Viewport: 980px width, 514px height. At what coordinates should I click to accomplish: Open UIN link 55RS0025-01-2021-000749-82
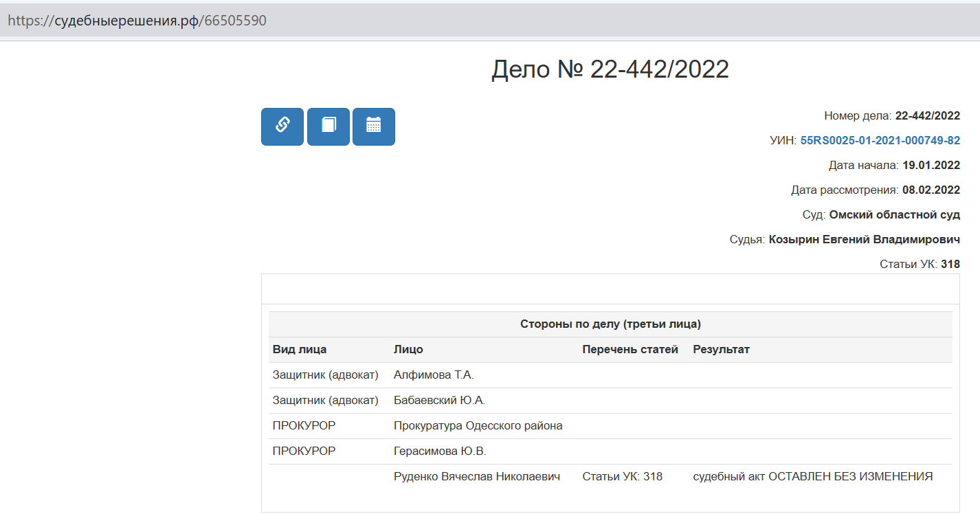pyautogui.click(x=880, y=141)
